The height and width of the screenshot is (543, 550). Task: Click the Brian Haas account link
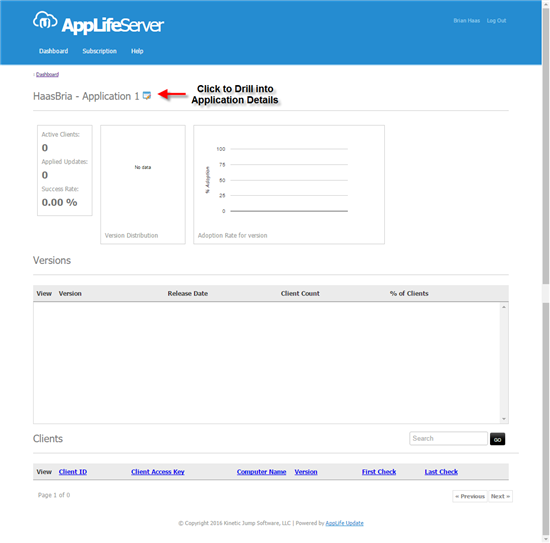click(x=467, y=21)
